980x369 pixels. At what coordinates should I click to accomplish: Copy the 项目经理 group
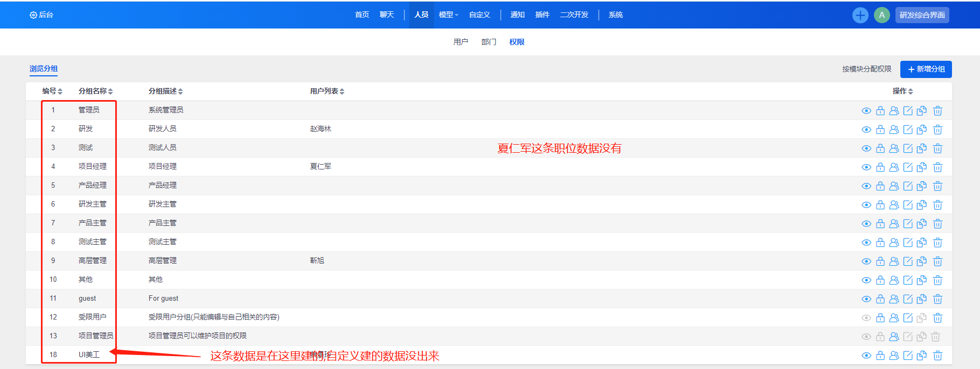(922, 167)
